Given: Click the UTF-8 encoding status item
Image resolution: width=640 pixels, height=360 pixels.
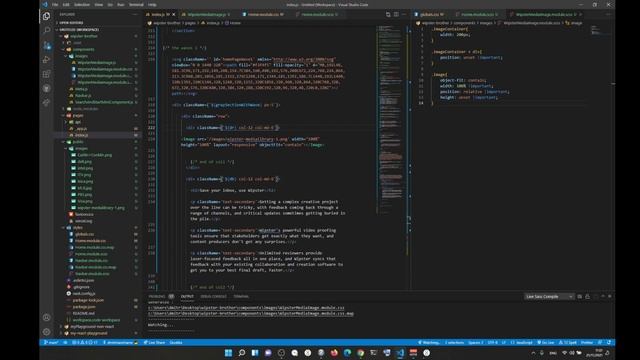Looking at the screenshot, I should point(492,342).
